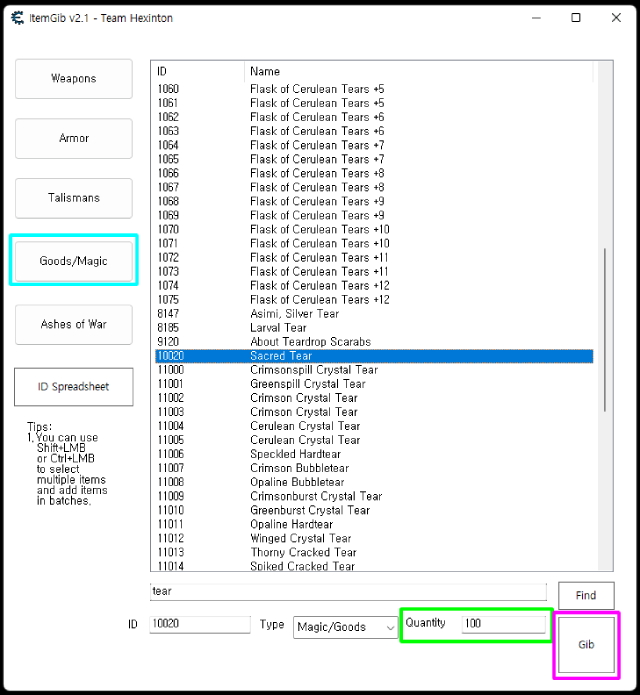
Task: Select Flask of Cerulean Tears +9 ID 1069
Action: (x=374, y=215)
